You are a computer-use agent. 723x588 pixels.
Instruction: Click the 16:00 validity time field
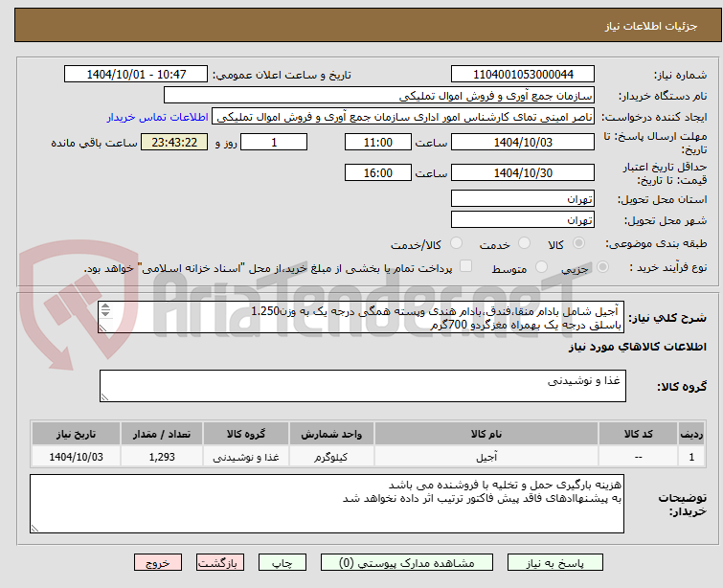[378, 173]
